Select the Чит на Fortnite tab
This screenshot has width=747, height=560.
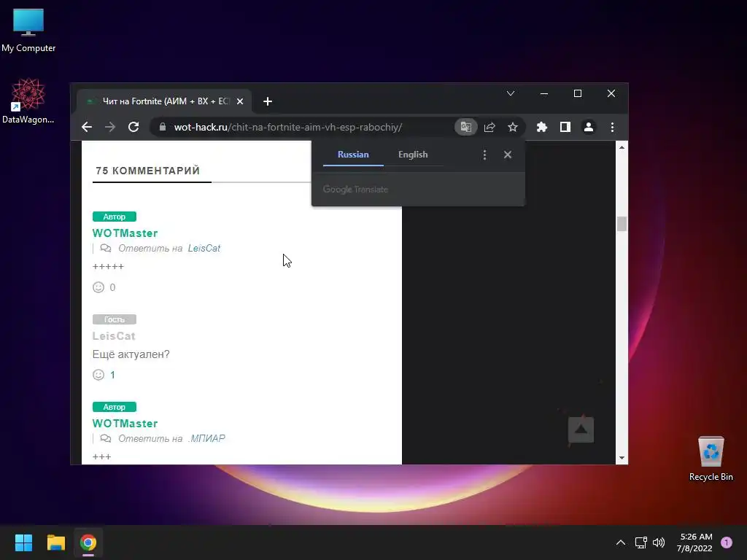[166, 101]
